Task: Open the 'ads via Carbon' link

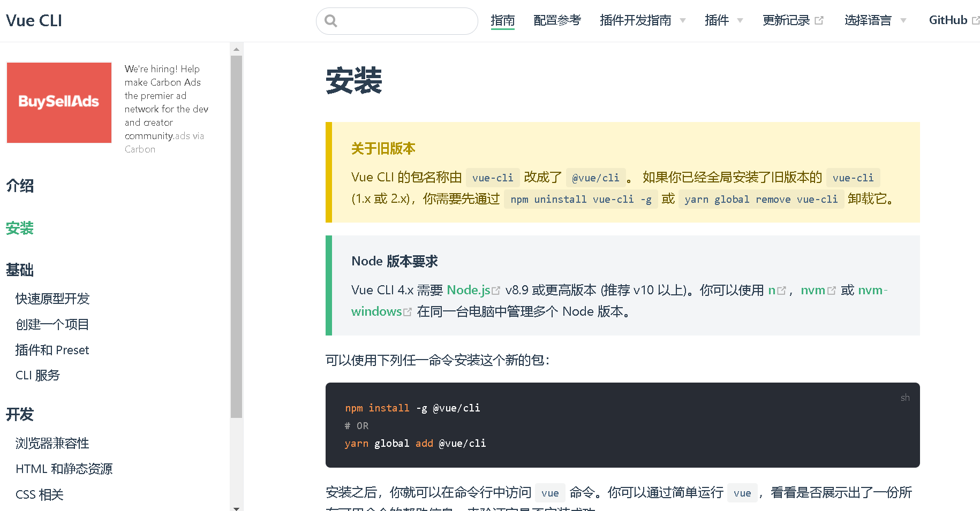Action: click(x=164, y=142)
